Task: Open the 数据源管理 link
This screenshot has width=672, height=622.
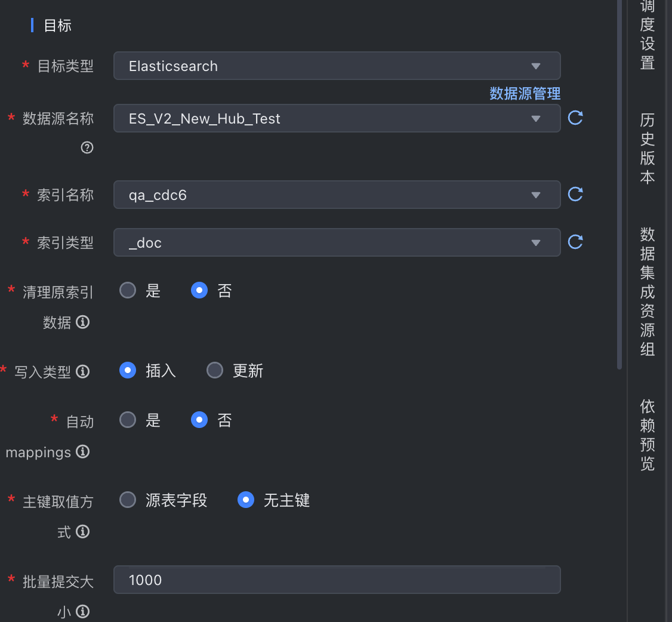Action: 525,94
